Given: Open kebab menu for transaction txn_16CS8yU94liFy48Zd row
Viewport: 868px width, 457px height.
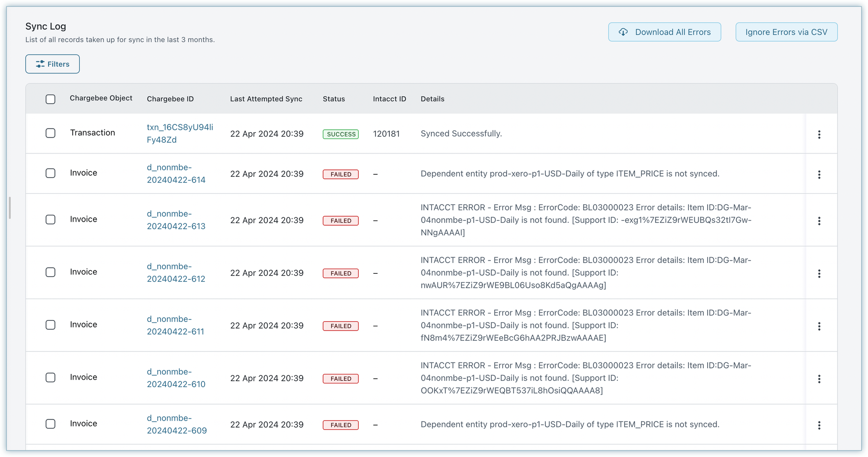Looking at the screenshot, I should [819, 134].
